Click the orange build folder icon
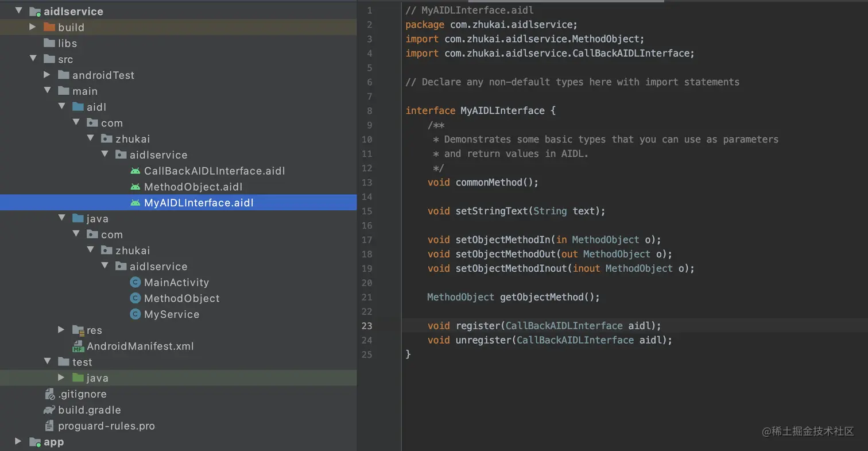Screen dimensions: 868x451 (x=49, y=27)
